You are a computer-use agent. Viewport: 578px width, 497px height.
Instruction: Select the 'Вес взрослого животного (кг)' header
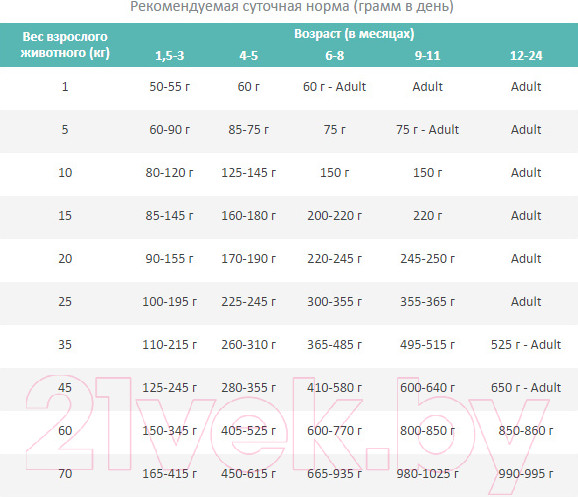coord(65,45)
